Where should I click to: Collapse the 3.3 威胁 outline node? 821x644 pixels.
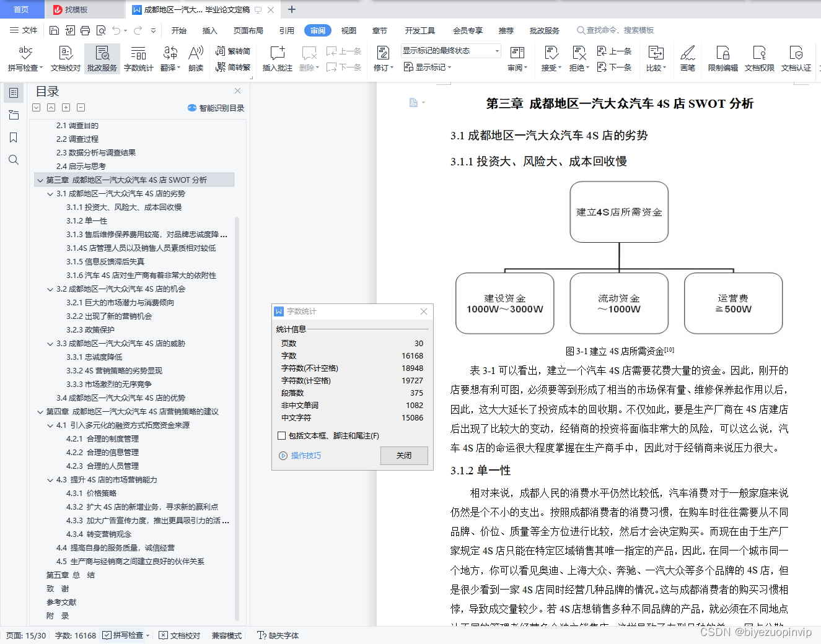coord(50,344)
